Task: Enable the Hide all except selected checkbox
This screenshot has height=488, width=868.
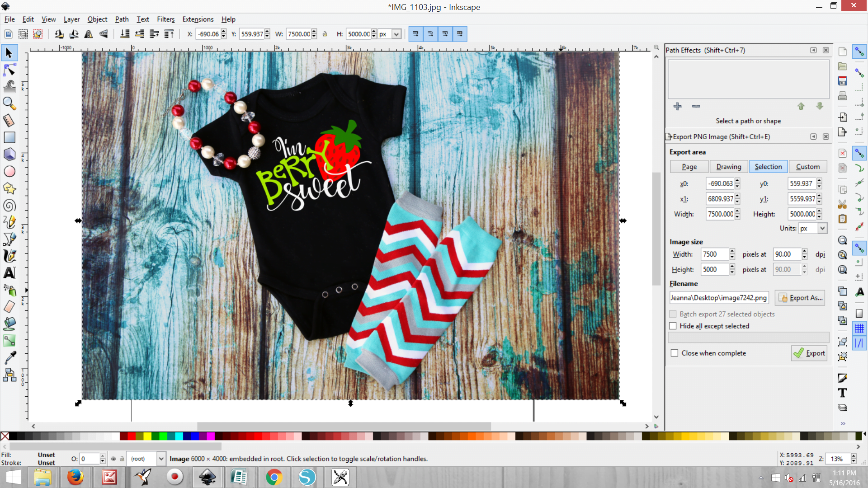Action: click(x=673, y=326)
